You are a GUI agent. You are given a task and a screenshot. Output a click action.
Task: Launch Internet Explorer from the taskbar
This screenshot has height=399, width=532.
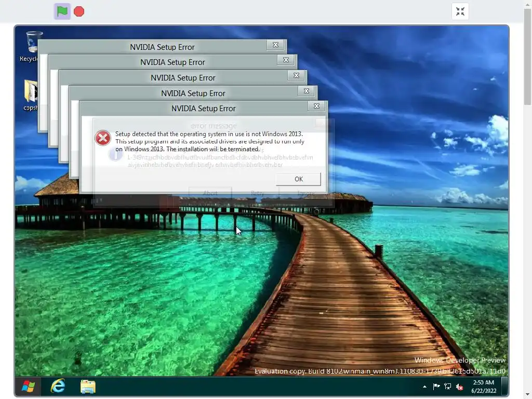58,386
